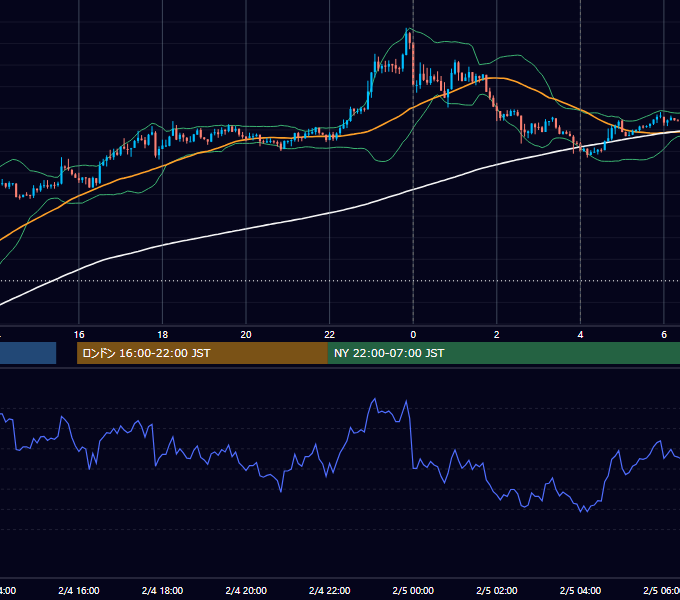Click the 2/4 18:00 date label

click(163, 590)
